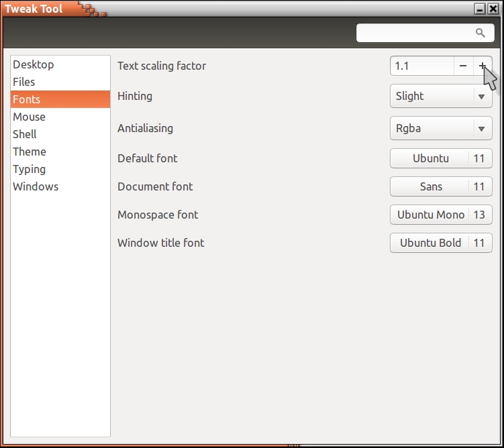Decrease text scaling factor with minus button

point(463,66)
